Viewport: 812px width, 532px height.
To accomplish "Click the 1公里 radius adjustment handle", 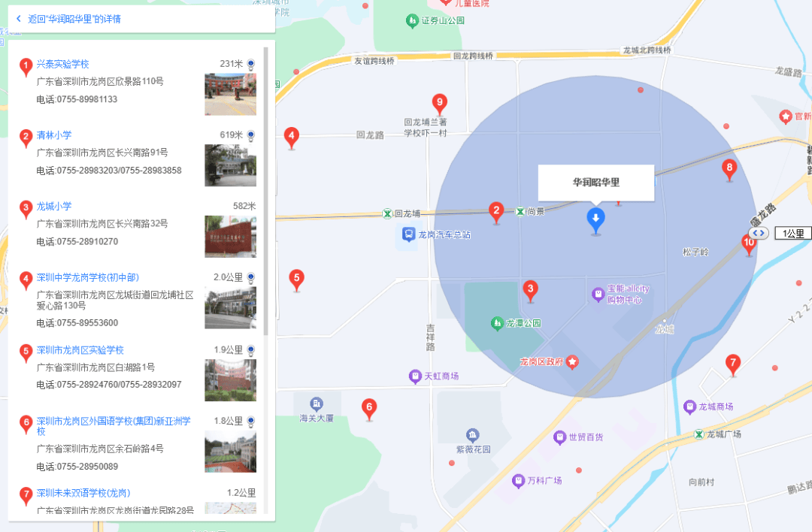I will (x=759, y=234).
